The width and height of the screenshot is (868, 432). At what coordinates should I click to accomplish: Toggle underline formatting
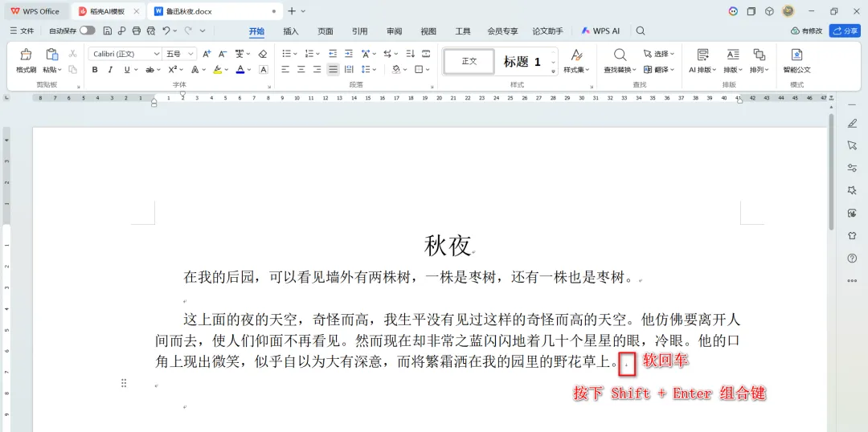[127, 70]
